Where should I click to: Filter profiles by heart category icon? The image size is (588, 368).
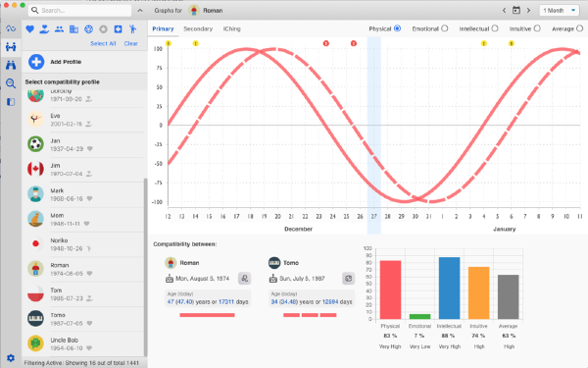30,29
